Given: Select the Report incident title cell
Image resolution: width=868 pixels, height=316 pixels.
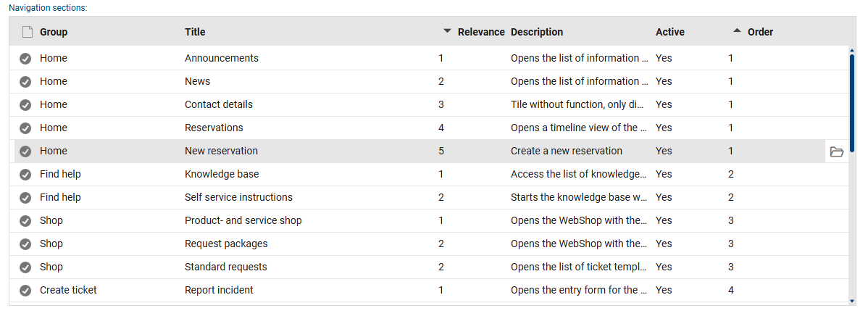Looking at the screenshot, I should point(220,291).
